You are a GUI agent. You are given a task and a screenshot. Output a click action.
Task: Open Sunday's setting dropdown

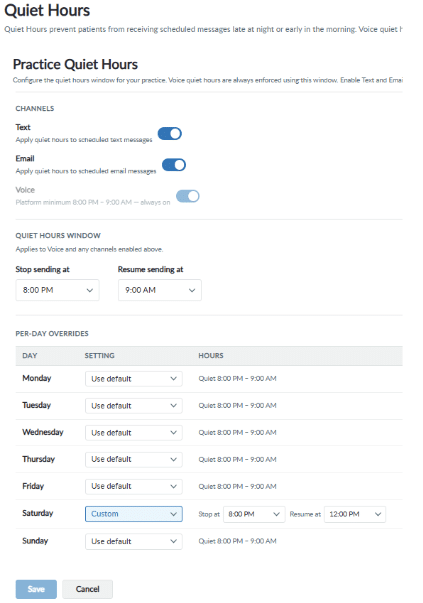pyautogui.click(x=134, y=541)
